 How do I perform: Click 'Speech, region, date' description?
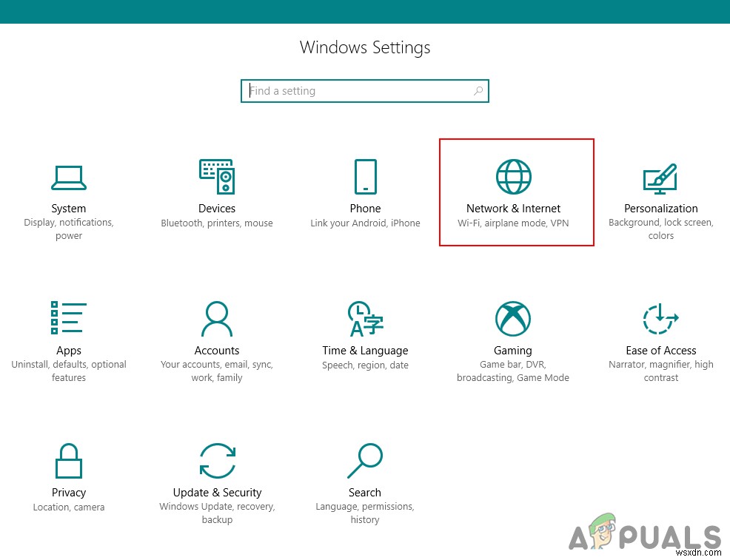click(366, 365)
